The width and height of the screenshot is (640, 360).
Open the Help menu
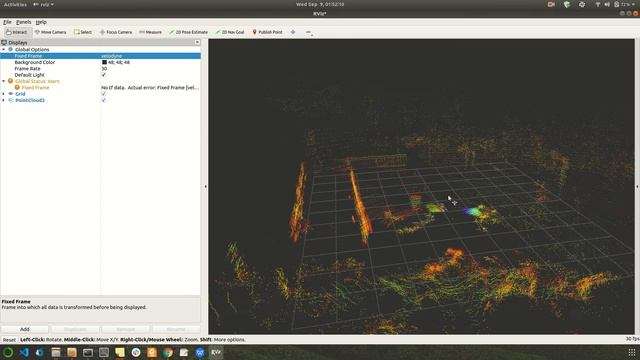(41, 22)
